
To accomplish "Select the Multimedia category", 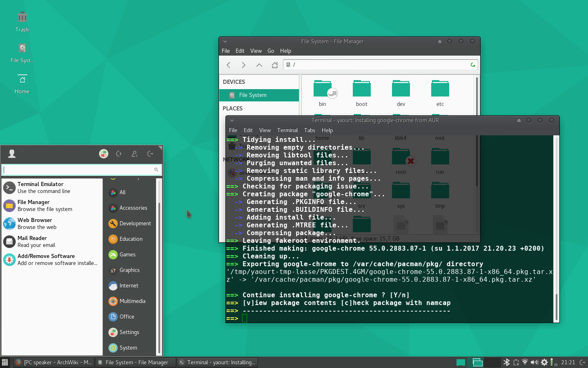I will pyautogui.click(x=130, y=301).
